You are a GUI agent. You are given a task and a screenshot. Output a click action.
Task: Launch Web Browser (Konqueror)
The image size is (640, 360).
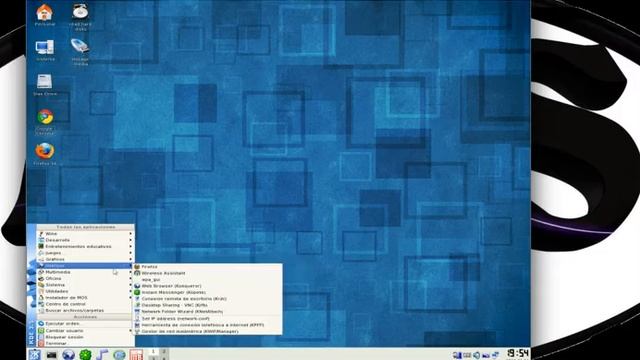pyautogui.click(x=208, y=286)
